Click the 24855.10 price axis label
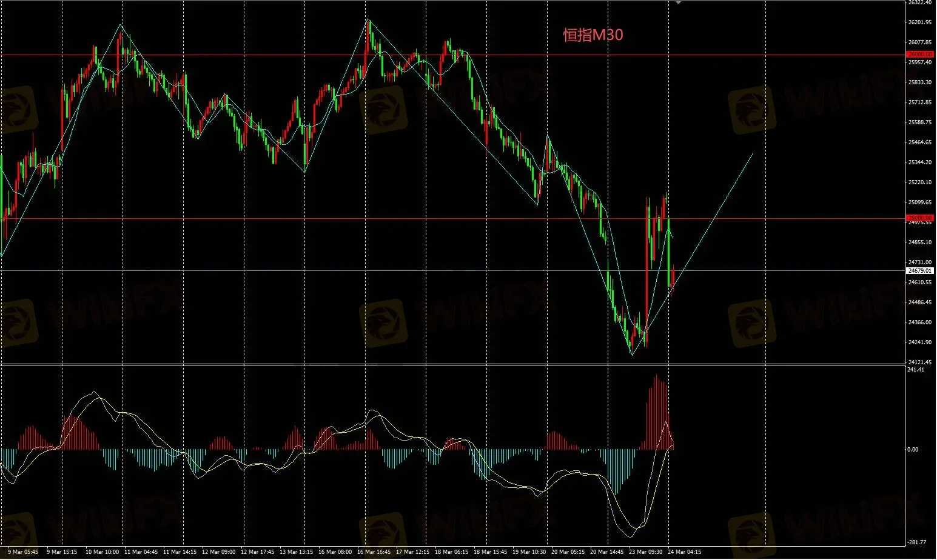937x560 pixels. [x=920, y=242]
